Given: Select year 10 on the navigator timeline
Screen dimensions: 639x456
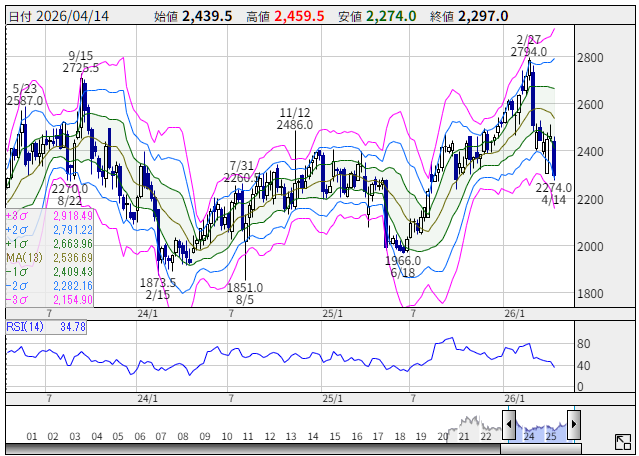Looking at the screenshot, I should point(226,436).
